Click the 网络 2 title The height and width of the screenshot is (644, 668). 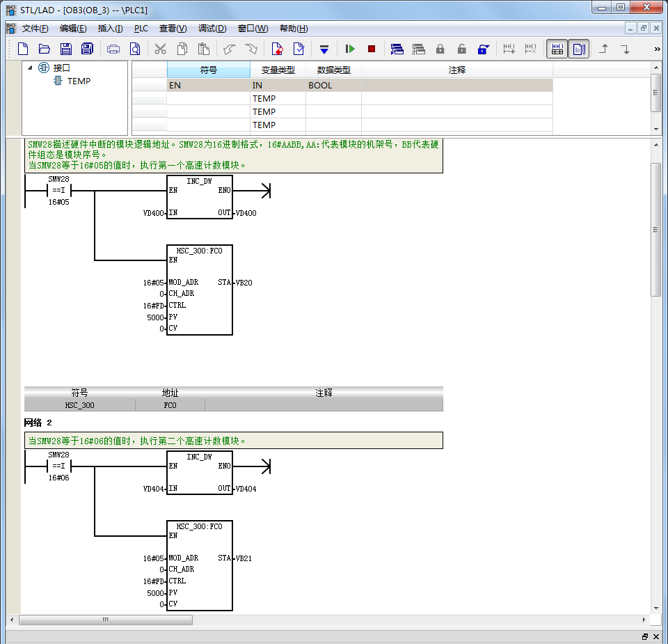(38, 423)
